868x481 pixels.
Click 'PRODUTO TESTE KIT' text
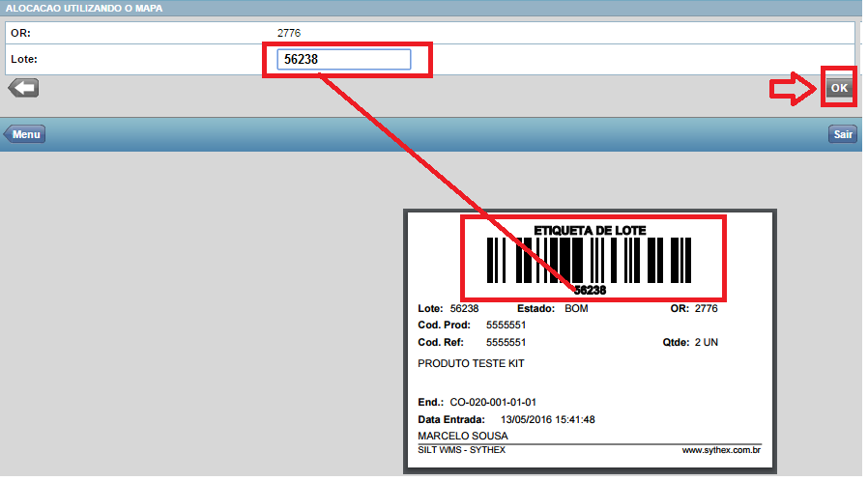[x=471, y=363]
